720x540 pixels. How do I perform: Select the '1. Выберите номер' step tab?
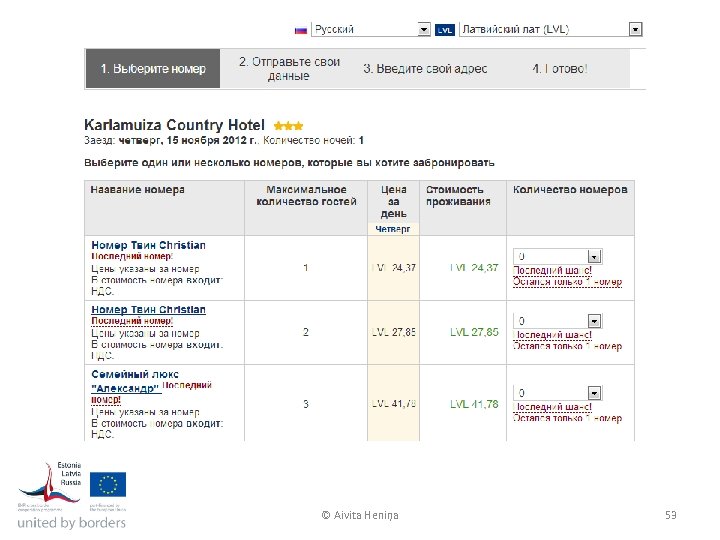[x=153, y=69]
